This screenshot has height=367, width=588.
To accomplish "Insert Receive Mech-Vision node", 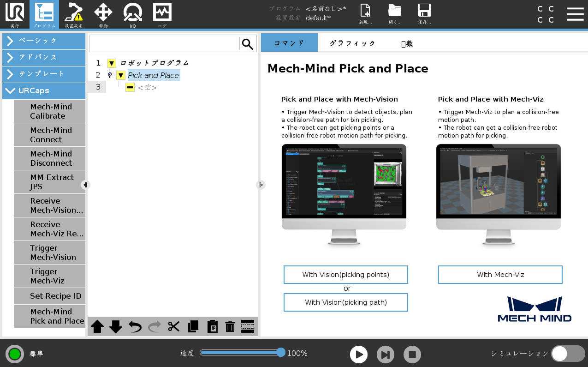I will tap(49, 205).
